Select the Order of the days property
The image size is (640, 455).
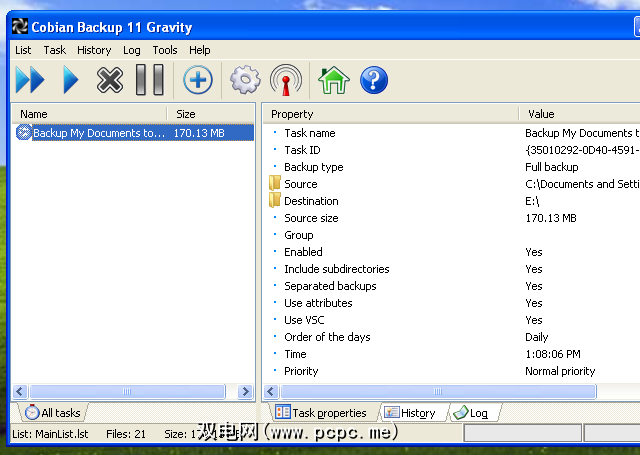[327, 337]
